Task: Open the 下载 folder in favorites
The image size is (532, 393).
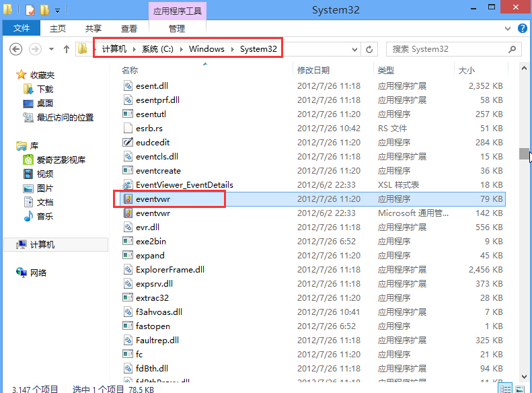Action: point(44,89)
